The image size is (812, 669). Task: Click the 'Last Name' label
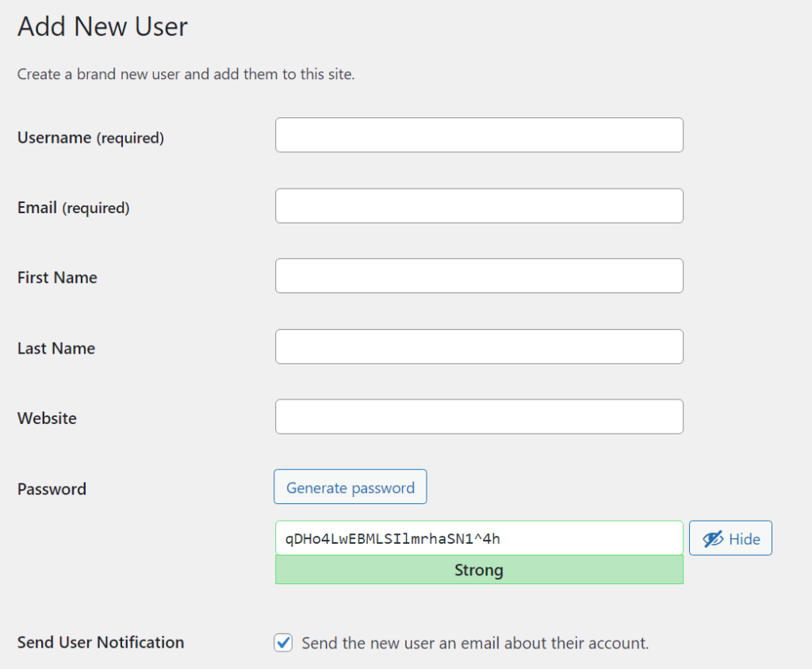[x=56, y=348]
